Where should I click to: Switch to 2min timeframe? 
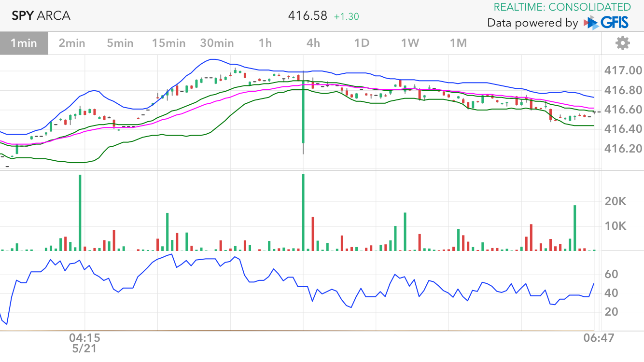click(x=72, y=43)
